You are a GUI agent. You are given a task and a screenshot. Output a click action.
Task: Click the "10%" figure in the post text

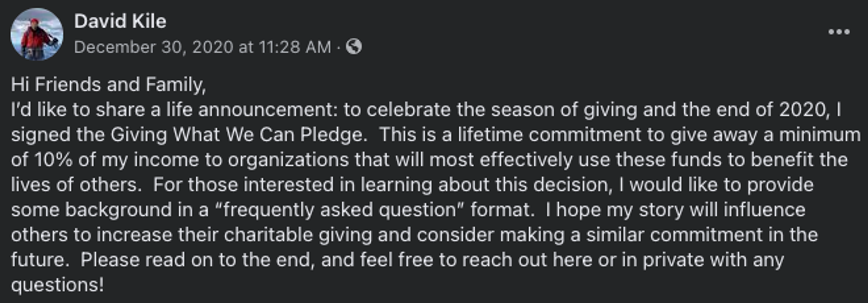click(x=54, y=160)
